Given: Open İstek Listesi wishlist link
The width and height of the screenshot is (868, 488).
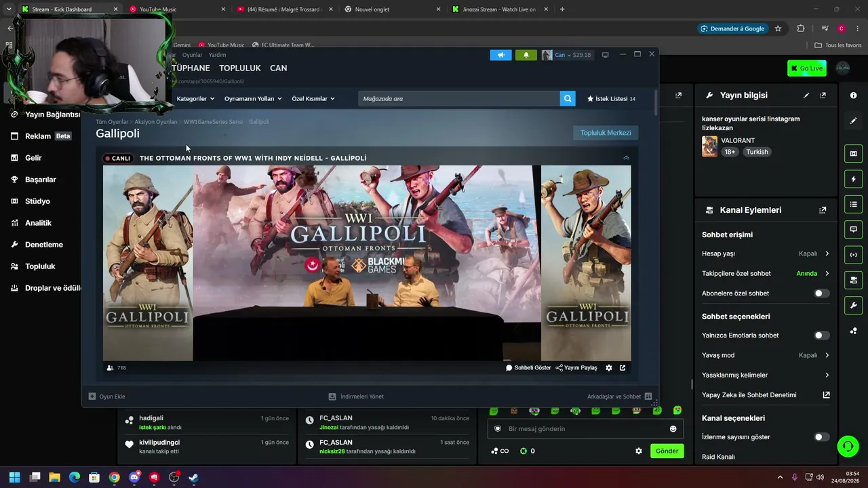Looking at the screenshot, I should [x=611, y=99].
